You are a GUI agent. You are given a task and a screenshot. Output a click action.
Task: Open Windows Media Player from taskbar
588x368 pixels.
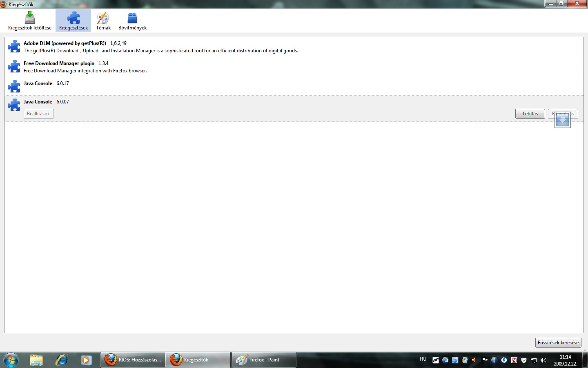tap(86, 360)
